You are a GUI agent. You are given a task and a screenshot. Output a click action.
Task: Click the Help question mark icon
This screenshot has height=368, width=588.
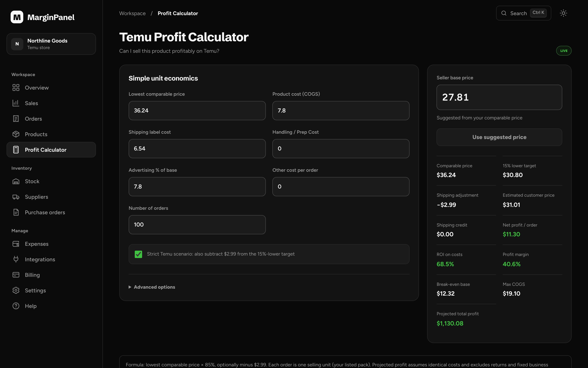[16, 306]
